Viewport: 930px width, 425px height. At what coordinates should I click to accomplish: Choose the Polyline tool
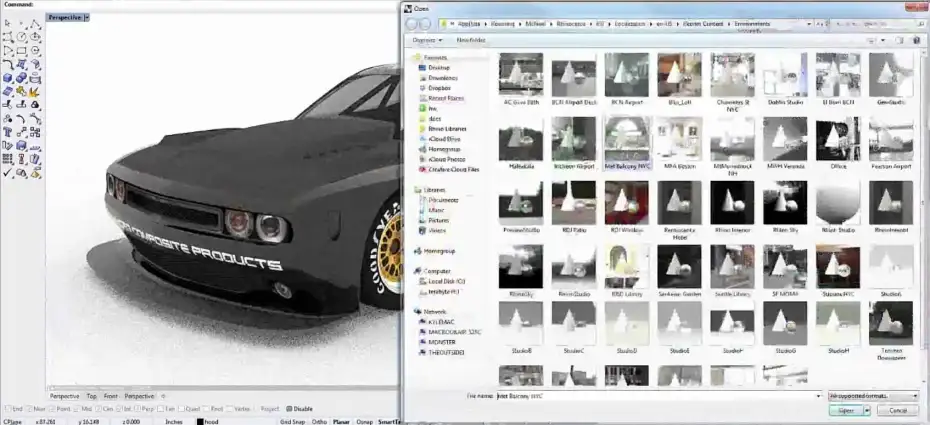(x=35, y=24)
